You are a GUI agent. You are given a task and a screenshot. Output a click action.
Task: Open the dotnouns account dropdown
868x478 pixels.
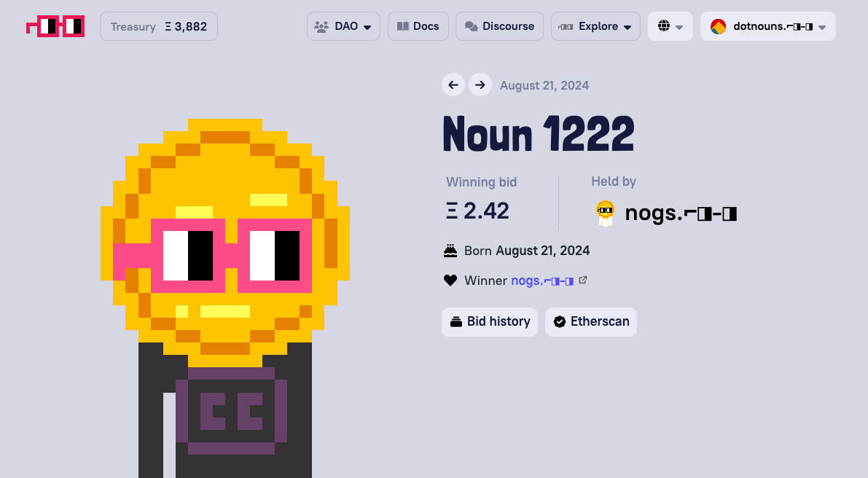768,26
